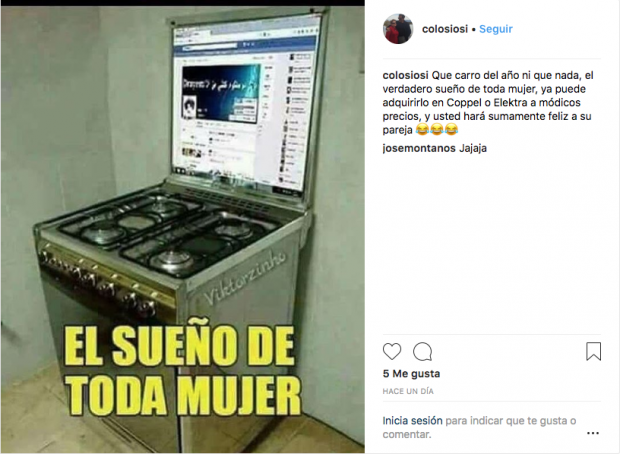Open colosiosi username in the post header
This screenshot has width=620, height=454.
[445, 29]
